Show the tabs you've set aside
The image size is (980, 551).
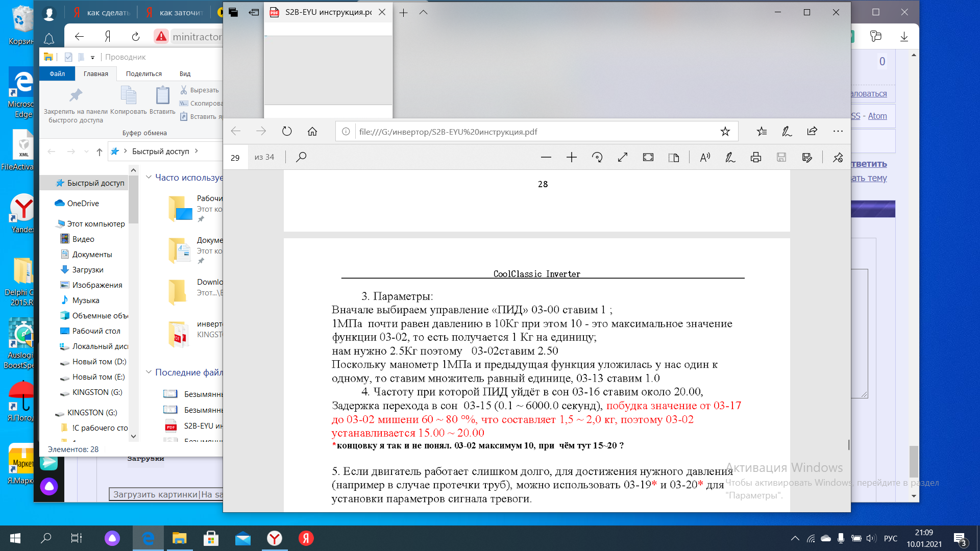tap(233, 12)
